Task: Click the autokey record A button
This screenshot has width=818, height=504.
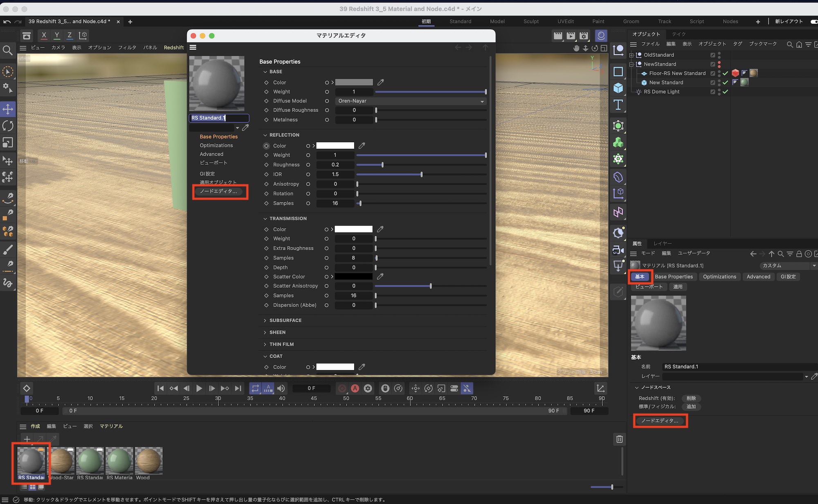Action: (x=355, y=388)
